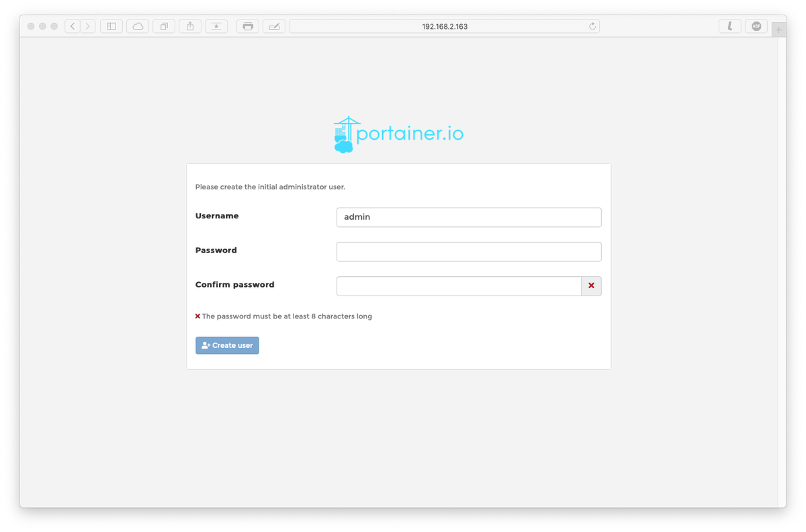
Task: Maximize the Safari window
Action: 54,26
